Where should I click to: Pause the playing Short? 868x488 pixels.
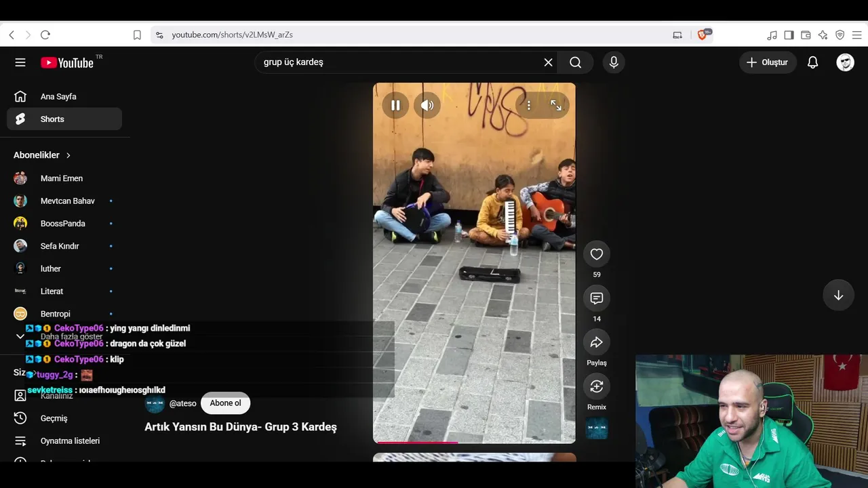pos(395,105)
